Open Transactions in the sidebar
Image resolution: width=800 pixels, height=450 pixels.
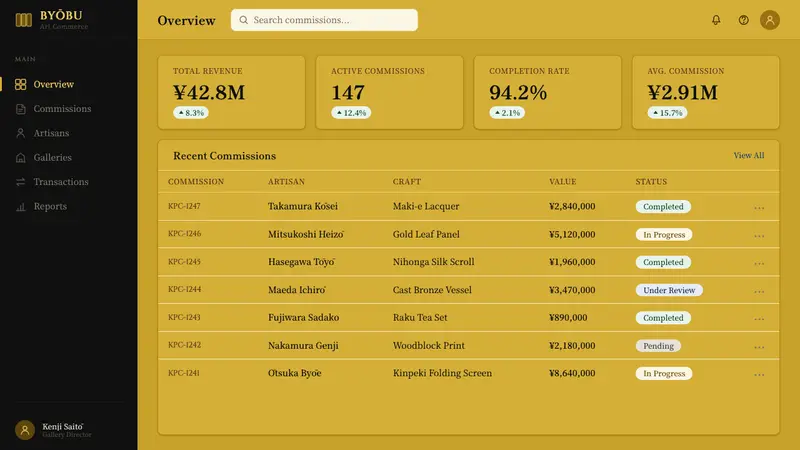[x=68, y=182]
